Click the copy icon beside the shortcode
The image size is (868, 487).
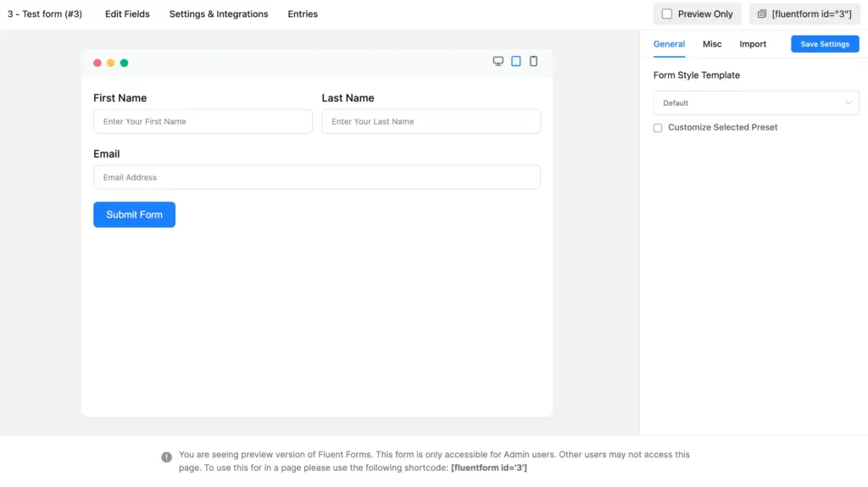pyautogui.click(x=762, y=14)
